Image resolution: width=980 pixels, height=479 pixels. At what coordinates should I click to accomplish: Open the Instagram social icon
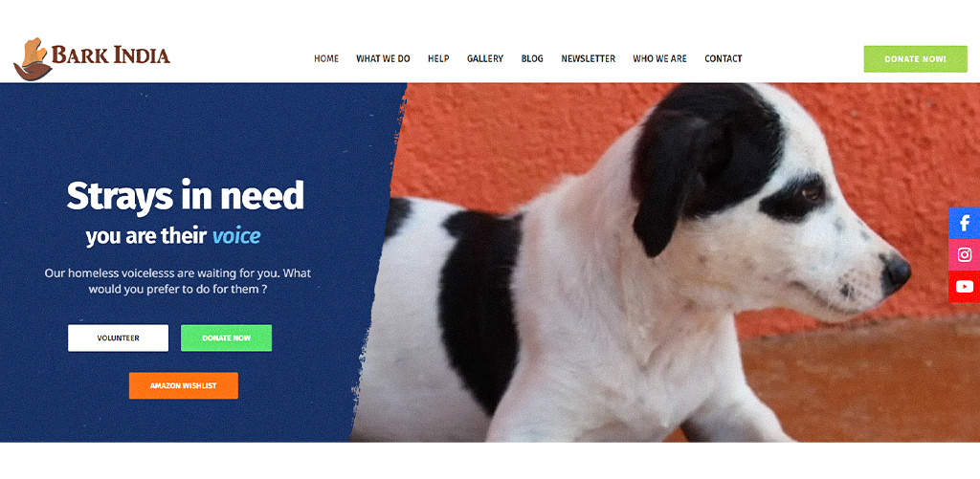(964, 255)
